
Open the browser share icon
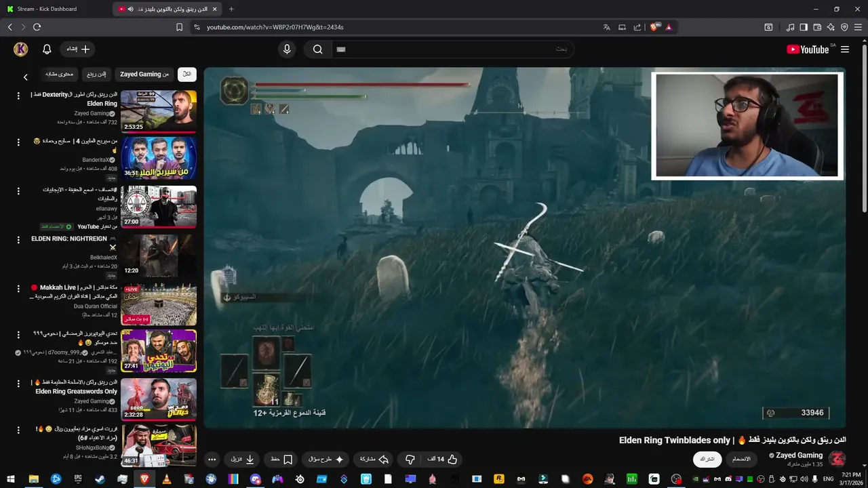(637, 27)
